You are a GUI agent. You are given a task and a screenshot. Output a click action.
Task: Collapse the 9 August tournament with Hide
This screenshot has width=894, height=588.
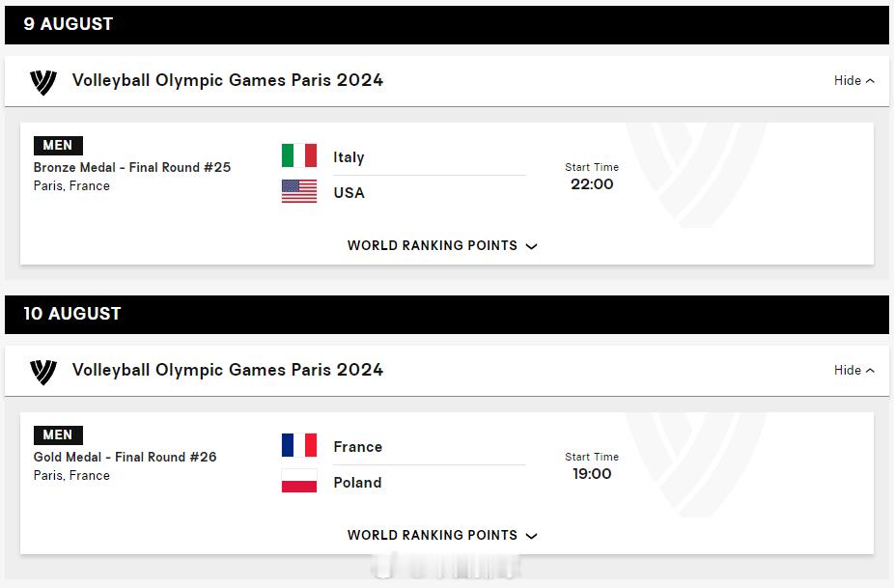(854, 80)
